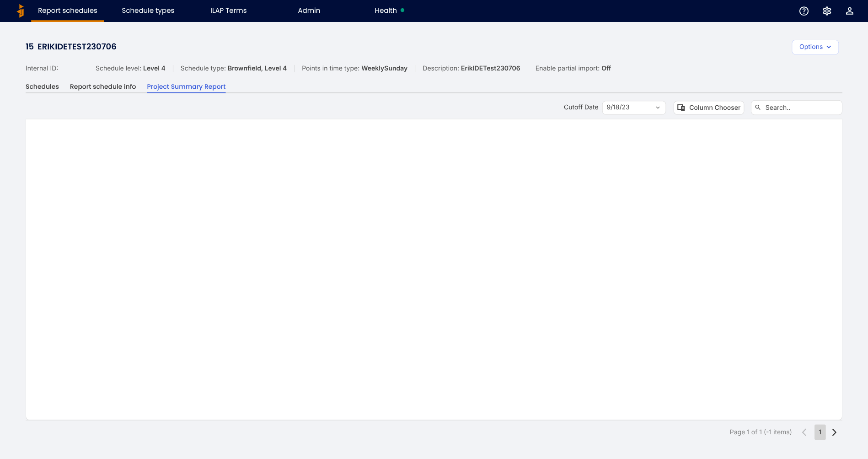The height and width of the screenshot is (459, 868).
Task: Click the green Health status dot
Action: point(402,10)
